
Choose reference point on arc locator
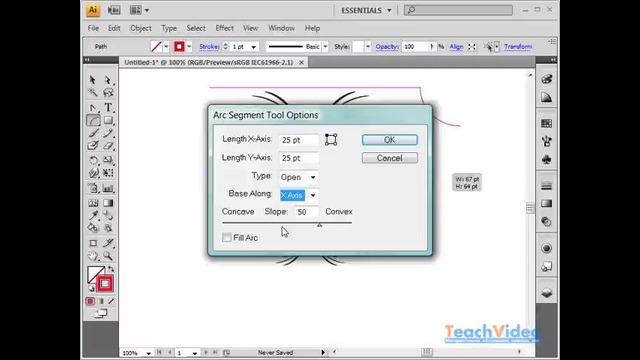[x=331, y=140]
